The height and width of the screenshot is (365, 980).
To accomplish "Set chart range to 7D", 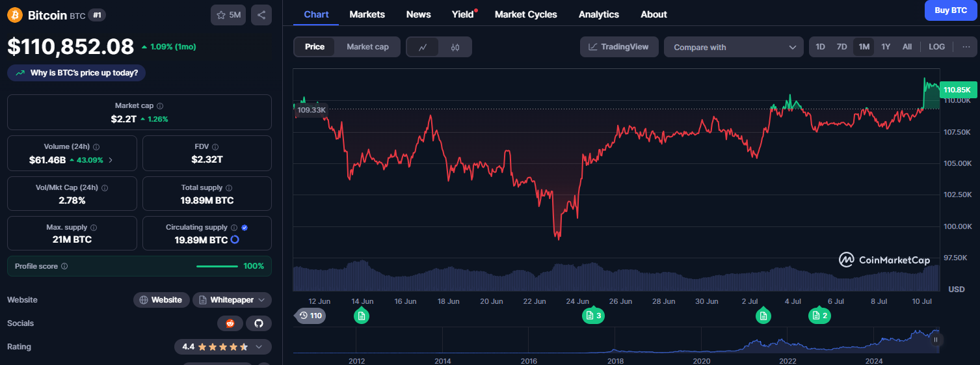I will click(x=841, y=47).
